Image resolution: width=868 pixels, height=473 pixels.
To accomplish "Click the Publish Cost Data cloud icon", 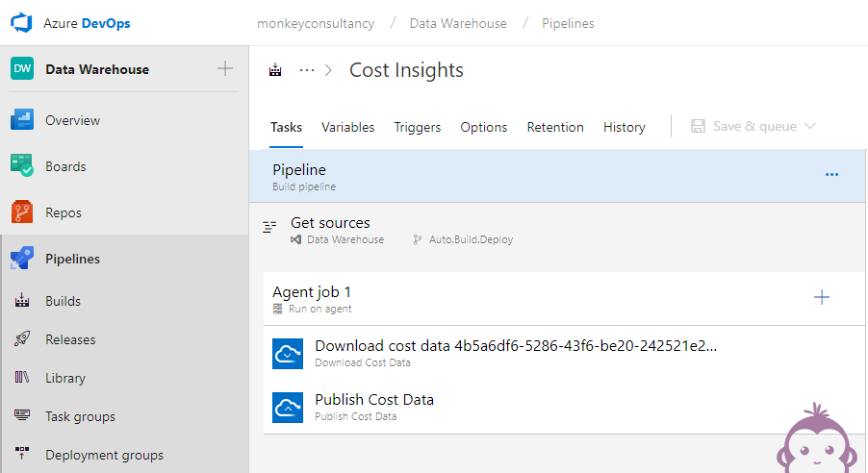I will [288, 408].
